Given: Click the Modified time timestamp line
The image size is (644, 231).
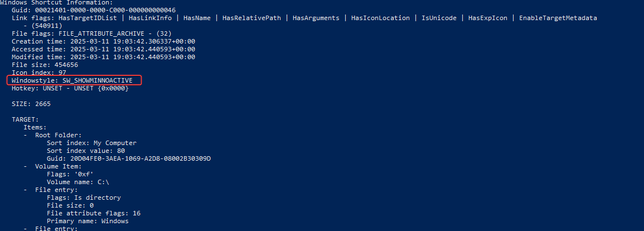Looking at the screenshot, I should coord(103,57).
